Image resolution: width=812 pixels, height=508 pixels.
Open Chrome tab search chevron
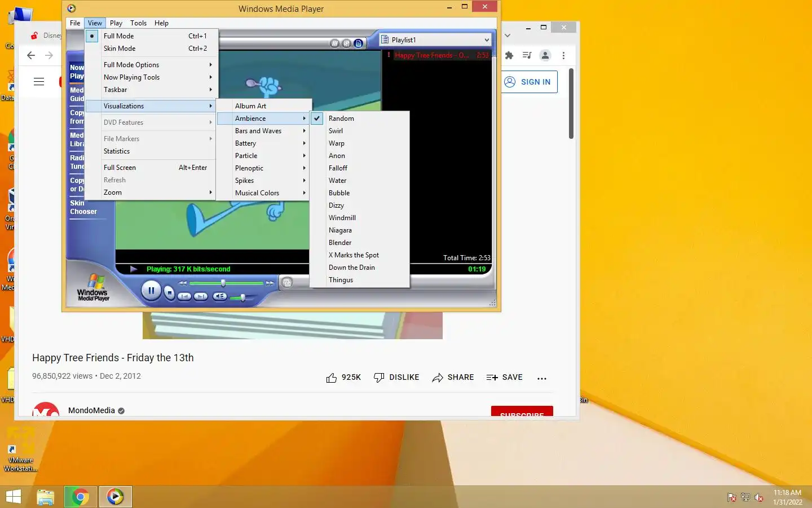click(507, 36)
